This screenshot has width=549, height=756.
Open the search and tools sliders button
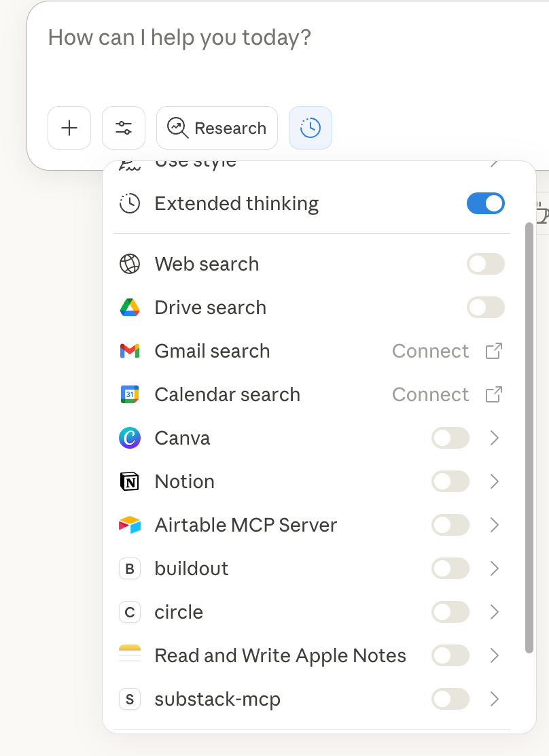[x=124, y=128]
